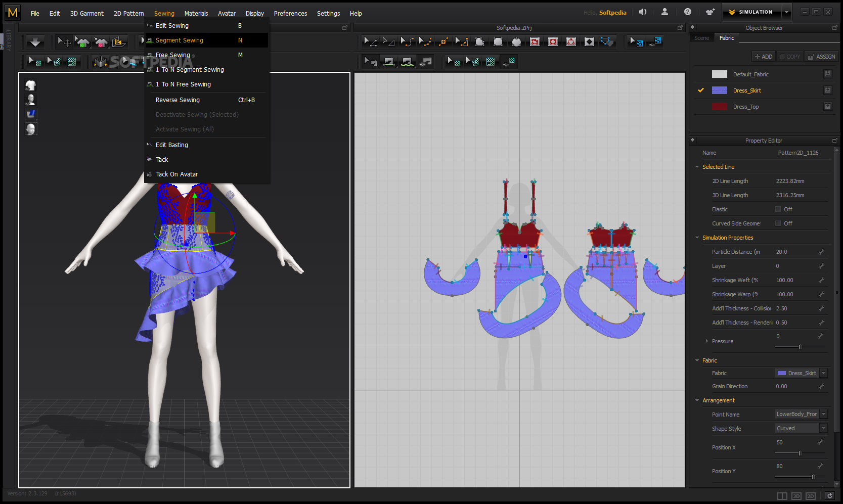Click the Segment Sewing machine icon in 2D toolbar
The height and width of the screenshot is (504, 843).
[389, 62]
